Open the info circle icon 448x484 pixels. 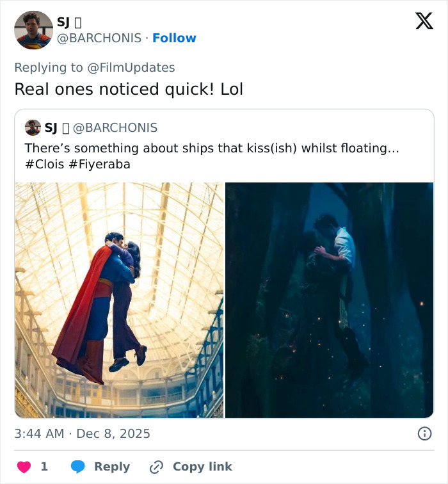click(424, 433)
